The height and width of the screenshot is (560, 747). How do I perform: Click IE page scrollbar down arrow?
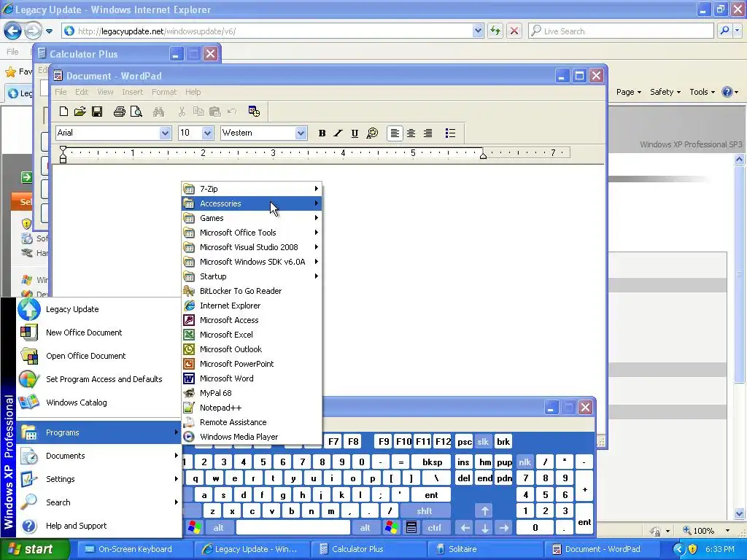(x=740, y=513)
